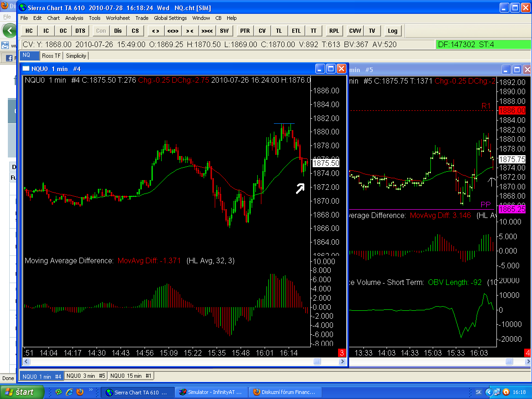This screenshot has height=399, width=532.
Task: Click the CVW toolbar button
Action: coord(355,31)
